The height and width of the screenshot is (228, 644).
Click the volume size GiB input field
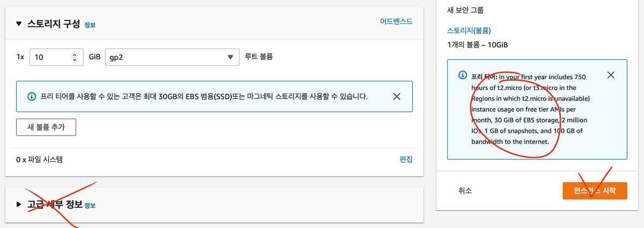click(48, 56)
